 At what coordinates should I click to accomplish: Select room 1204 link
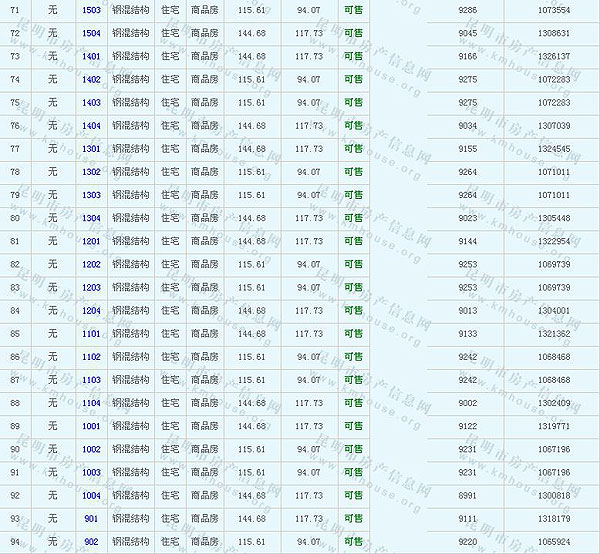tap(91, 311)
